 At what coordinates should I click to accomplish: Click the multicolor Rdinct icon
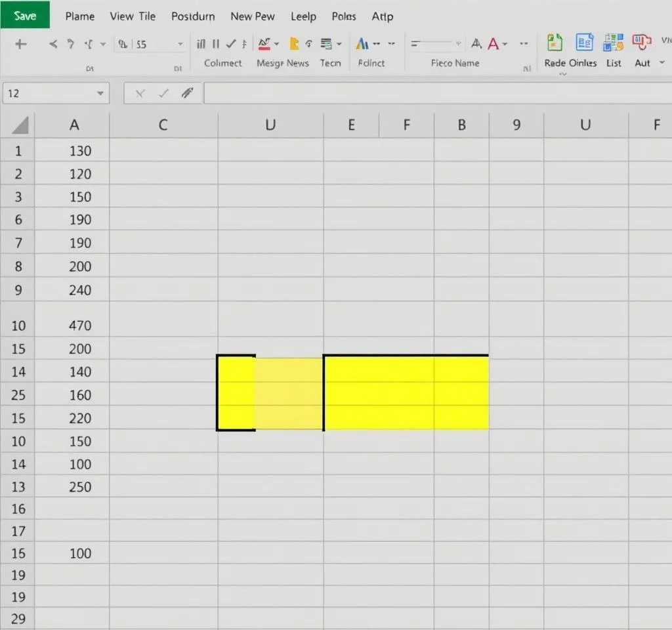pos(362,44)
